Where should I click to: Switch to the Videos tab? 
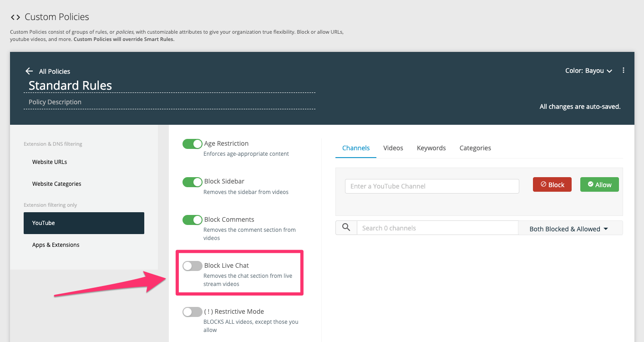tap(393, 148)
